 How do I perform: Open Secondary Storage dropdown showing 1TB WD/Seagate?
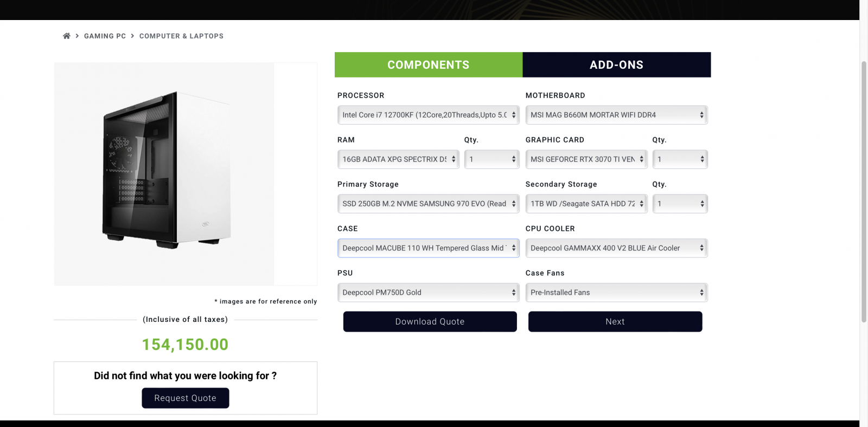coord(586,204)
